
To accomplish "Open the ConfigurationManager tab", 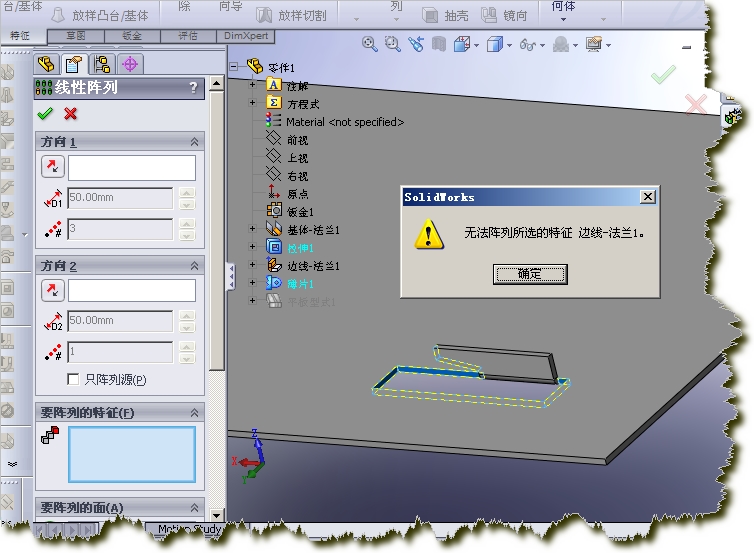I will click(102, 64).
